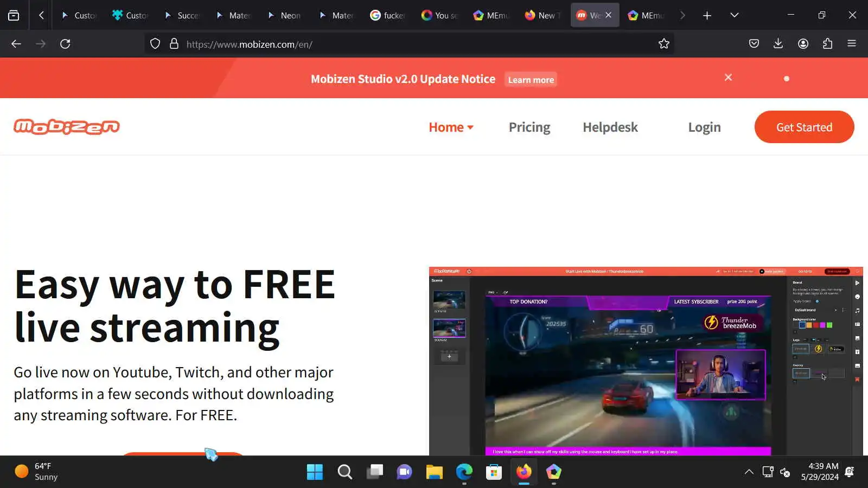Click the live streaming studio preview image

646,361
